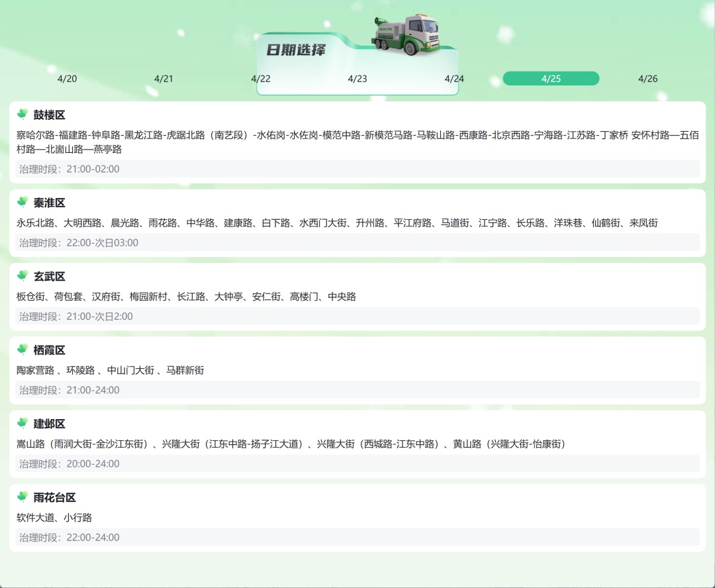Switch to the 4/21 date tab
The height and width of the screenshot is (588, 715).
[x=164, y=78]
